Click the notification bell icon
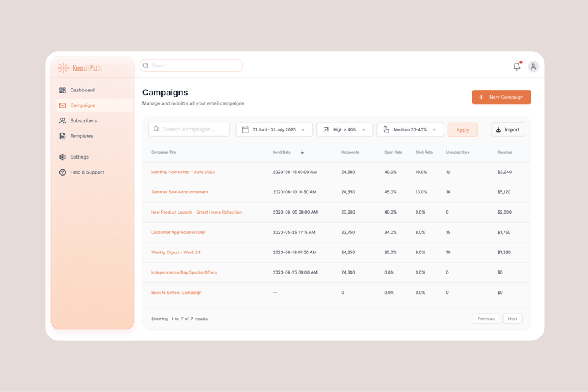The image size is (588, 392). pos(517,66)
